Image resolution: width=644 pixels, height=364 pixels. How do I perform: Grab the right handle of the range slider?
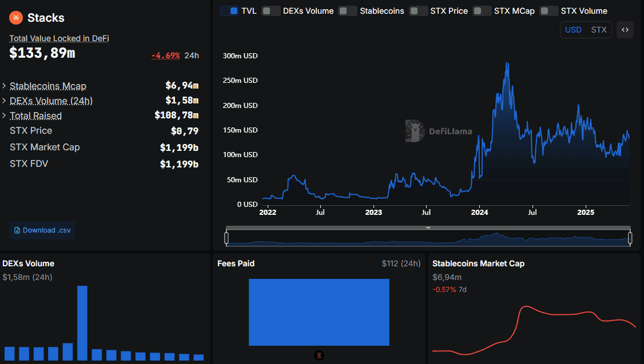coord(630,238)
